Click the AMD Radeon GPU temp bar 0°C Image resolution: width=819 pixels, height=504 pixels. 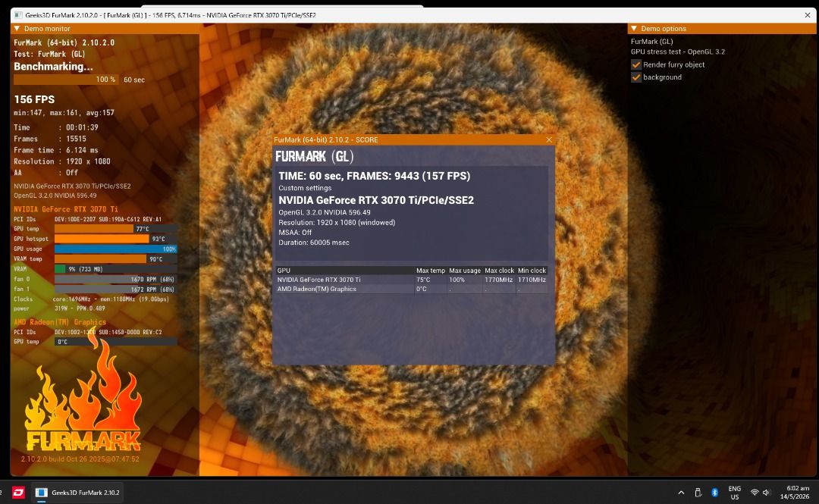pyautogui.click(x=115, y=342)
